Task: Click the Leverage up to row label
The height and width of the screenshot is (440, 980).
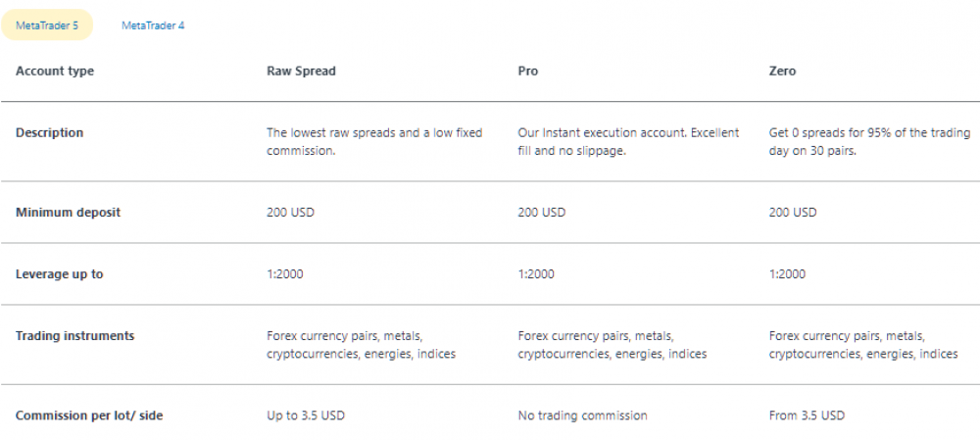Action: (60, 273)
